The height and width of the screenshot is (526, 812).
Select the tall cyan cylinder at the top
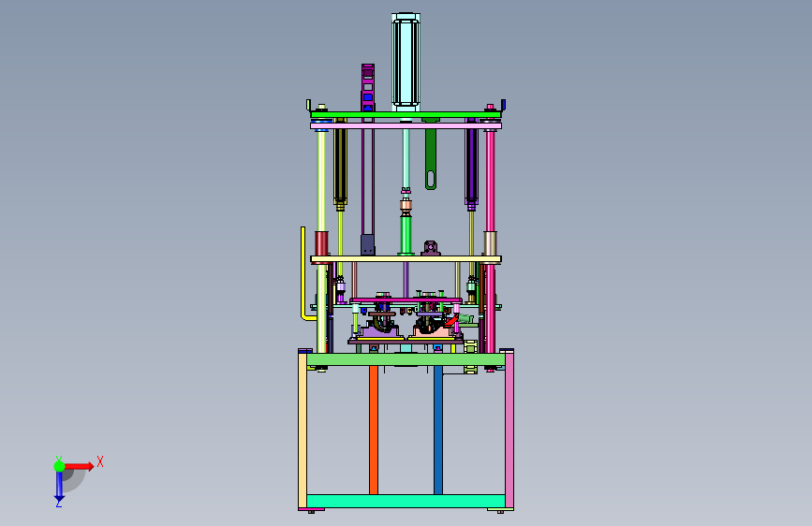pyautogui.click(x=406, y=62)
